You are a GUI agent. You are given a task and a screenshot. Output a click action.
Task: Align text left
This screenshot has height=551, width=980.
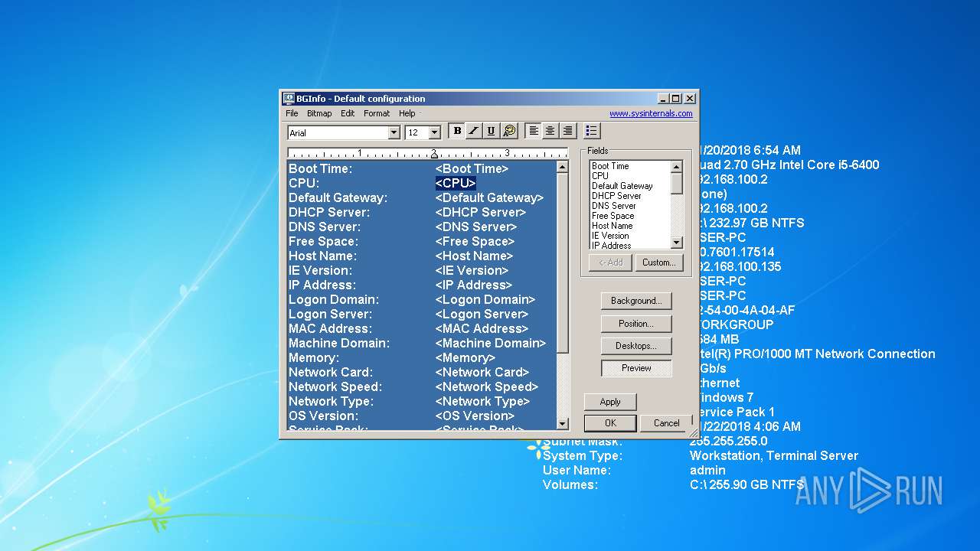[534, 131]
